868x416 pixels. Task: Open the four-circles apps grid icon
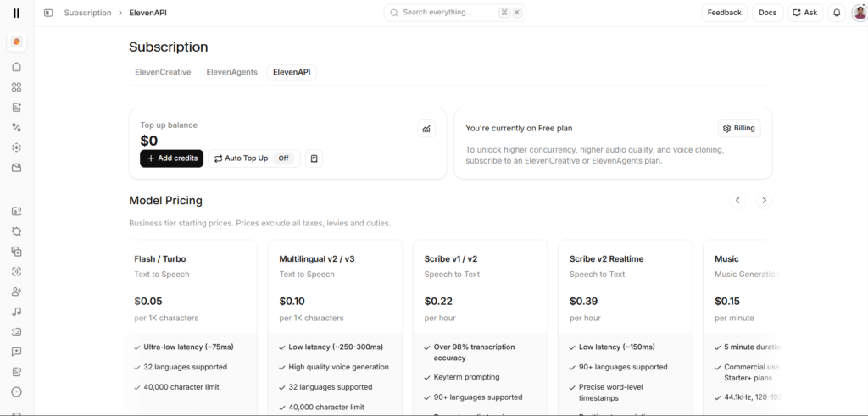point(17,87)
